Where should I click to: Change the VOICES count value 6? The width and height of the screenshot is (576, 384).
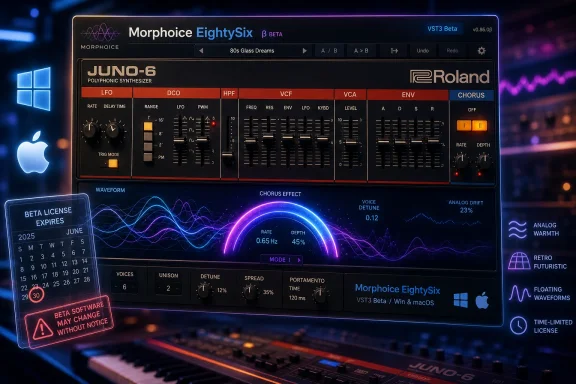click(x=124, y=287)
